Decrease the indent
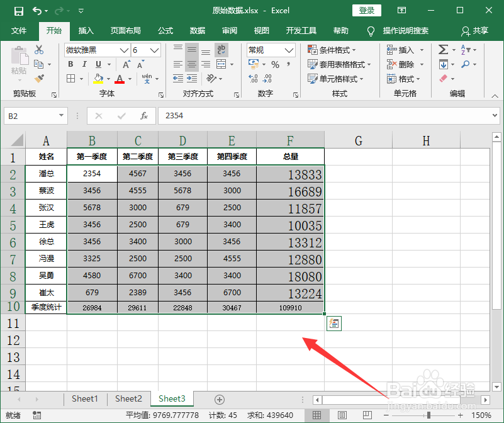 (x=177, y=79)
